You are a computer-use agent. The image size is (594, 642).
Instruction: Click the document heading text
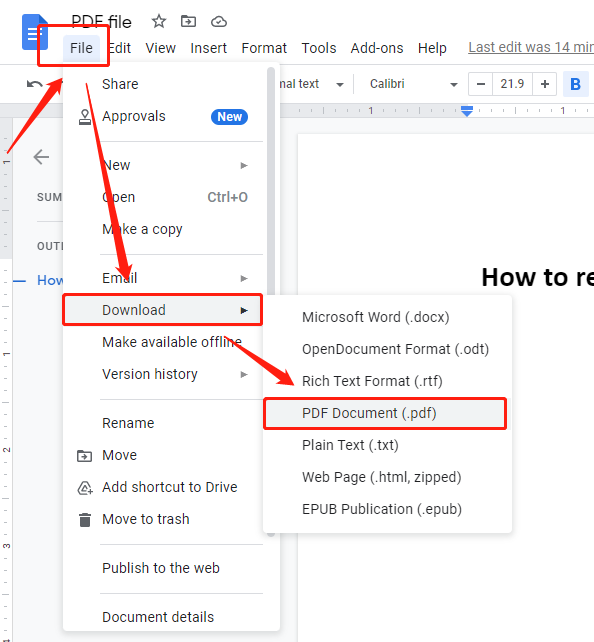(538, 277)
